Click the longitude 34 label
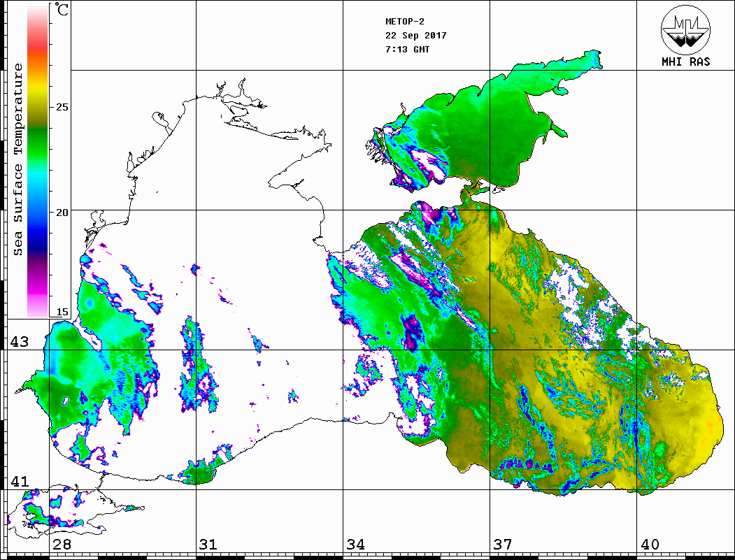735x560 pixels. click(x=355, y=545)
